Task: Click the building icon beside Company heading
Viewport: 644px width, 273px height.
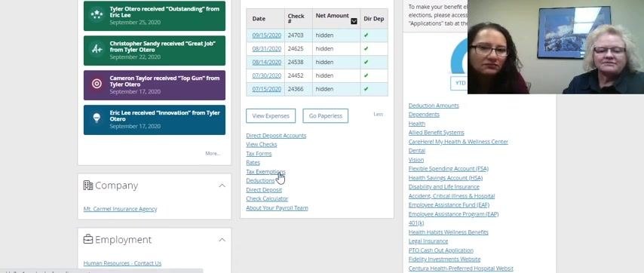Action: point(88,186)
